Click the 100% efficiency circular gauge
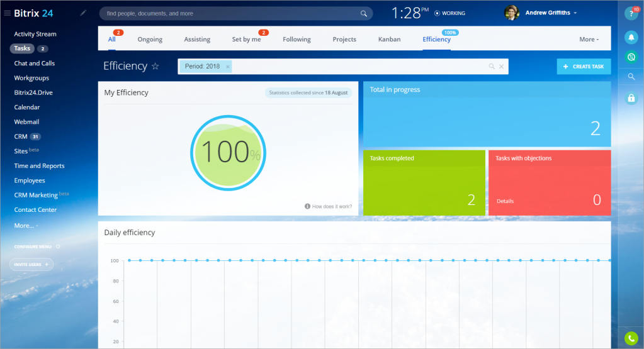This screenshot has height=349, width=644. (x=228, y=153)
